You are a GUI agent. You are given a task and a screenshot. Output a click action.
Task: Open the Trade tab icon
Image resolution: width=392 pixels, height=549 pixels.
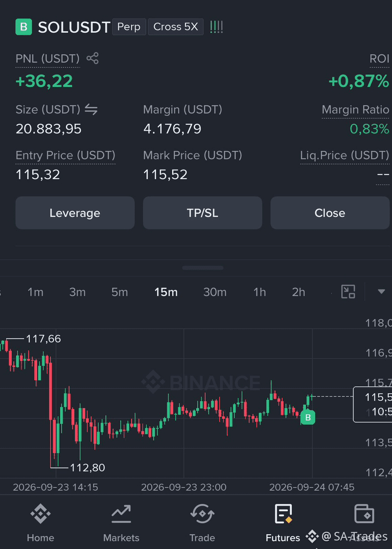coord(202,514)
